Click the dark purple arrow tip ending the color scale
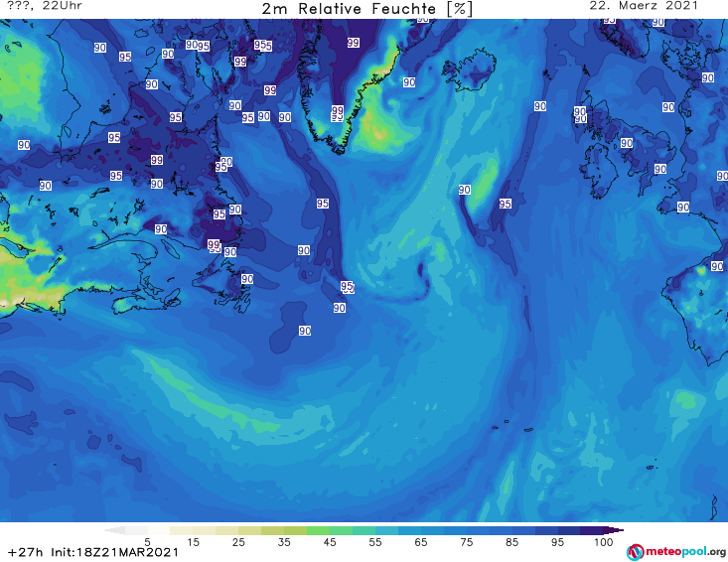This screenshot has width=728, height=562. point(614,530)
